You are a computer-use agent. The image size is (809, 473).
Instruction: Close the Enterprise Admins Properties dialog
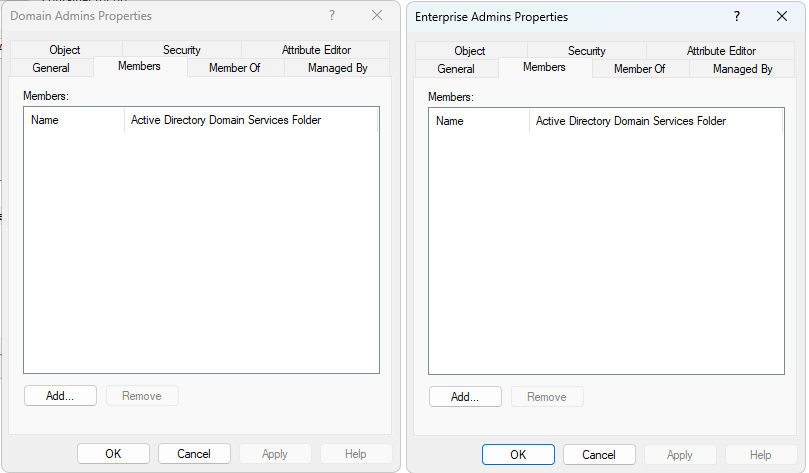782,17
